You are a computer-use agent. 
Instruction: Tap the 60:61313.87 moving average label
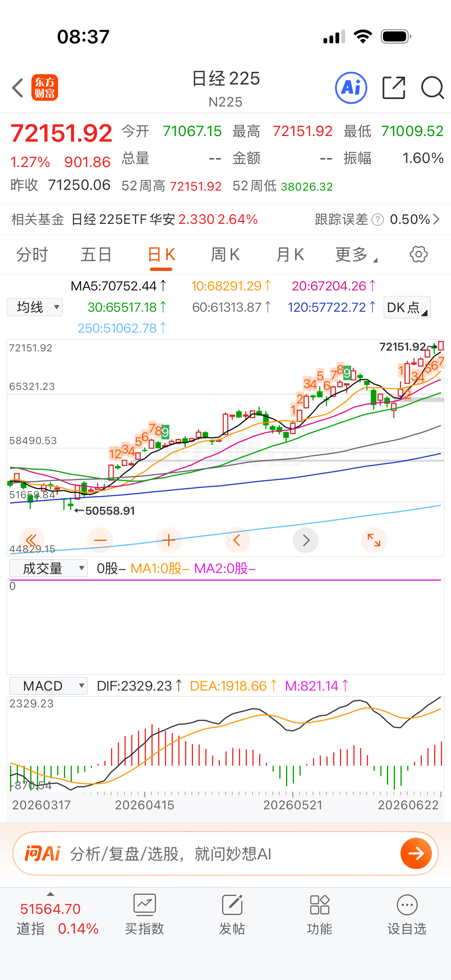click(231, 307)
